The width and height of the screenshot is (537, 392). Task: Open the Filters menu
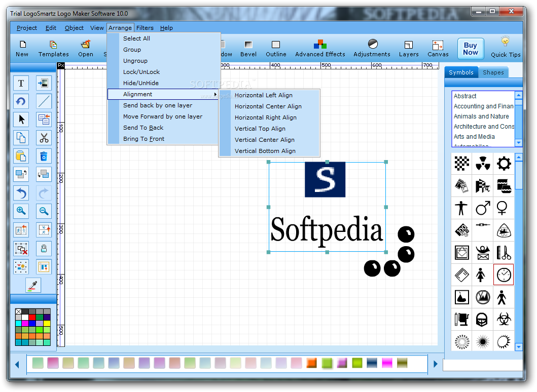(145, 28)
